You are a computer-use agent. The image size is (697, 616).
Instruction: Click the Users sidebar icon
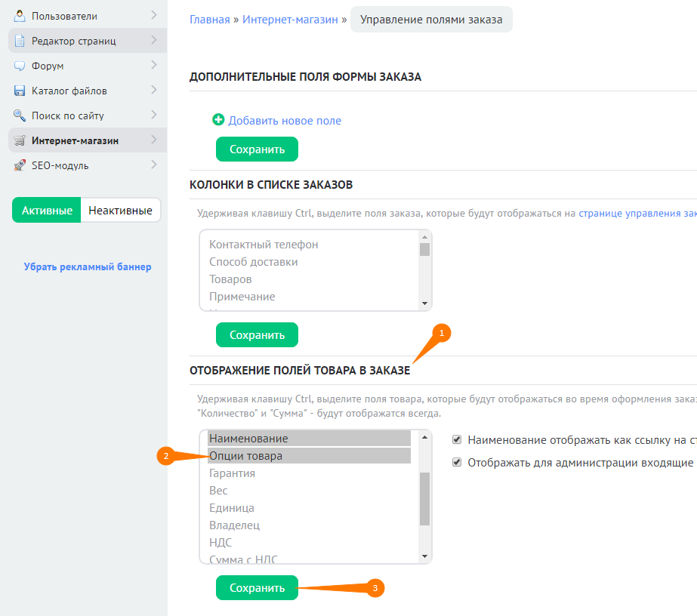pyautogui.click(x=20, y=16)
